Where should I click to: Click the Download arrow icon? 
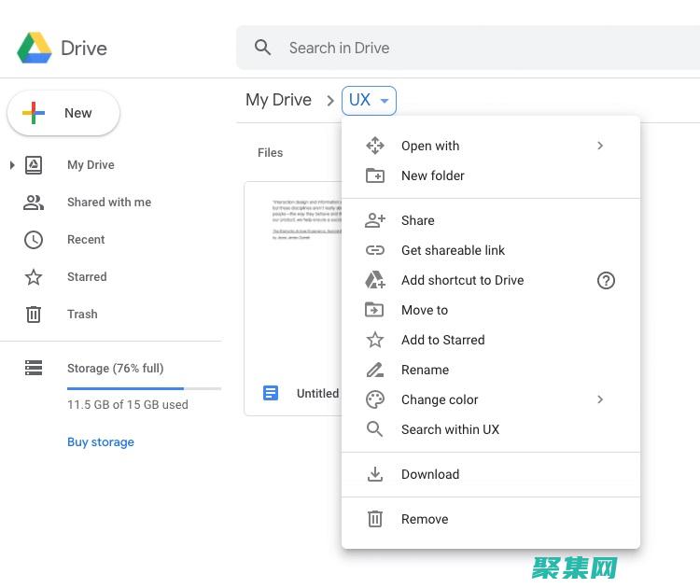375,474
